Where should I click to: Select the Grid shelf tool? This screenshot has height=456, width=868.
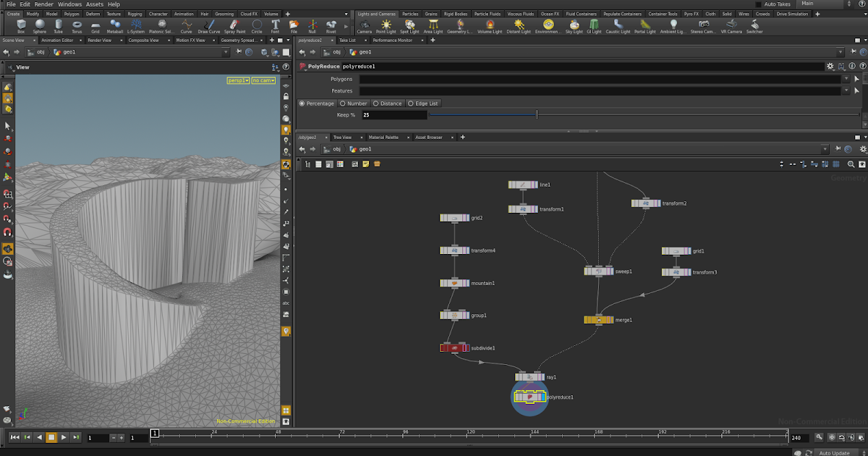[95, 27]
